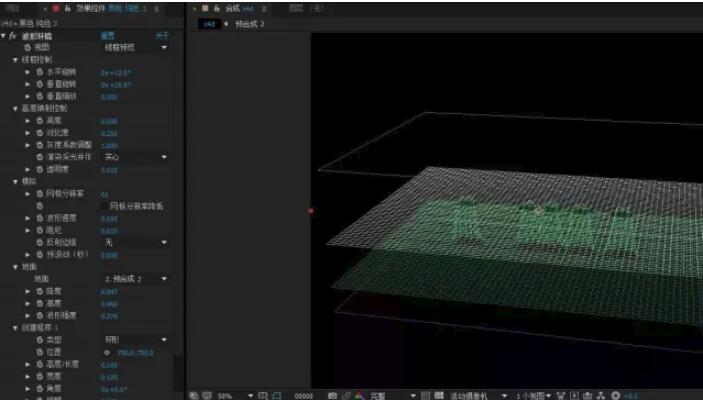
Task: Open the composition panel menu
Action: click(x=264, y=9)
